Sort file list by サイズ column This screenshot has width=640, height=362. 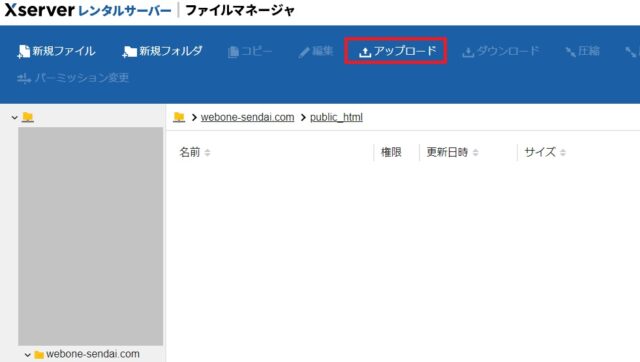(545, 152)
